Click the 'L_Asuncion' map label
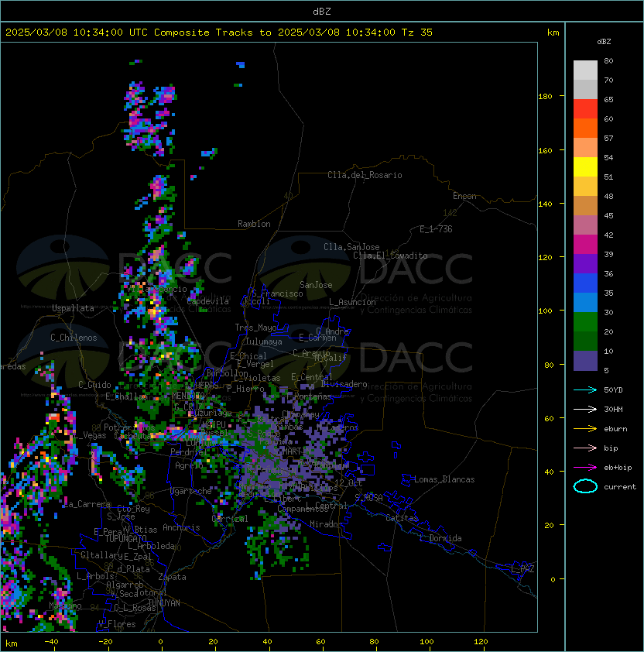 coord(352,302)
